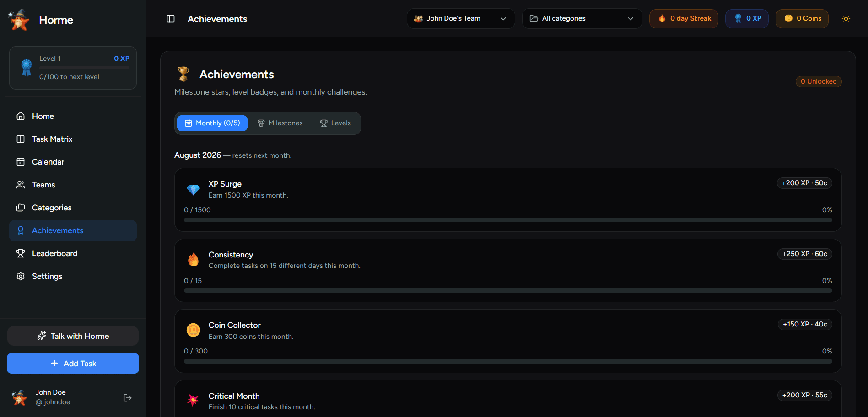Click the Settings gear icon
This screenshot has width=868, height=417.
pyautogui.click(x=21, y=276)
